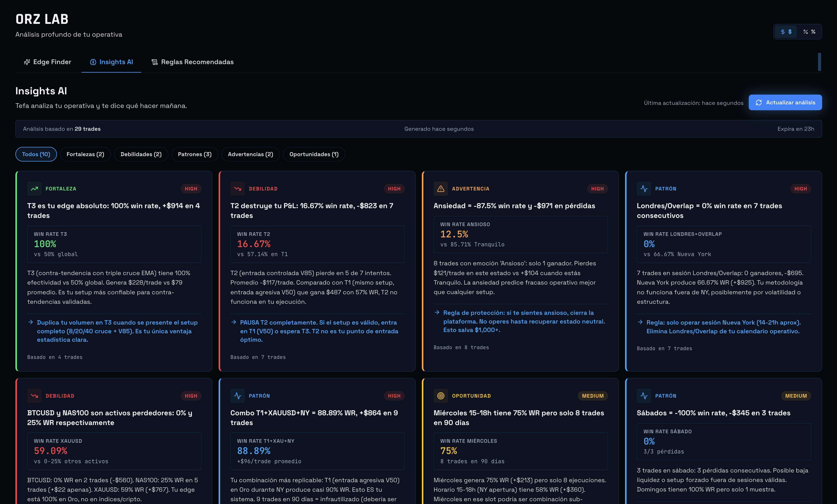Click the Fortaleza trending-up icon on T3 card
Viewport: 837px width, 504px height.
point(34,189)
